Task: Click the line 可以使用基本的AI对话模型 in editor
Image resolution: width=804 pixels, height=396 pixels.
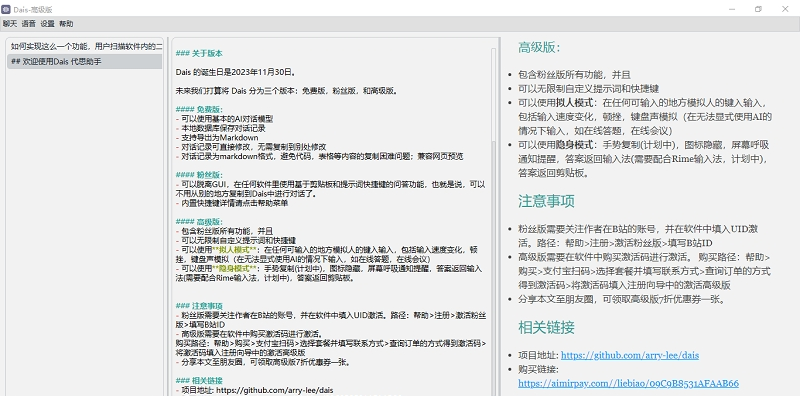Action: [x=225, y=119]
